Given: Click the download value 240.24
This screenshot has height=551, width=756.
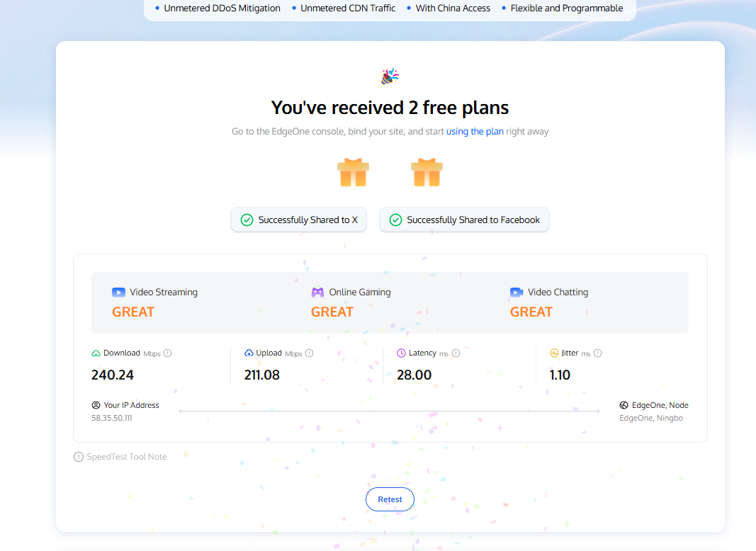Looking at the screenshot, I should pos(113,375).
